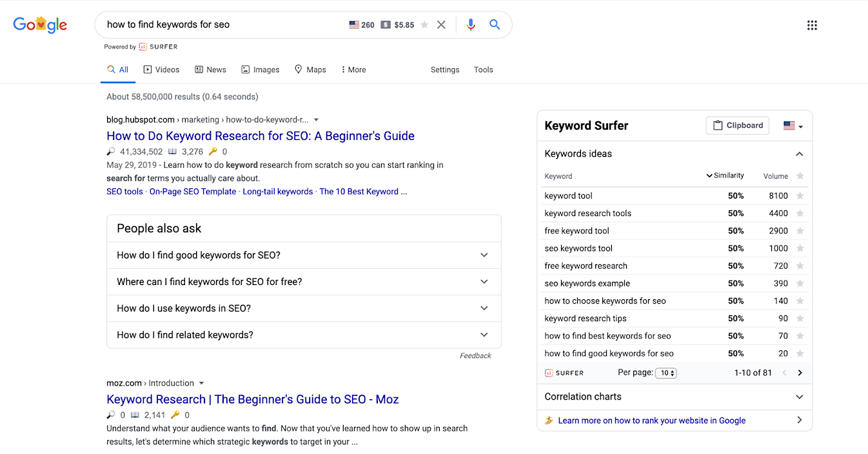Switch to the News tab
Screen dimensions: 868x454
point(210,70)
